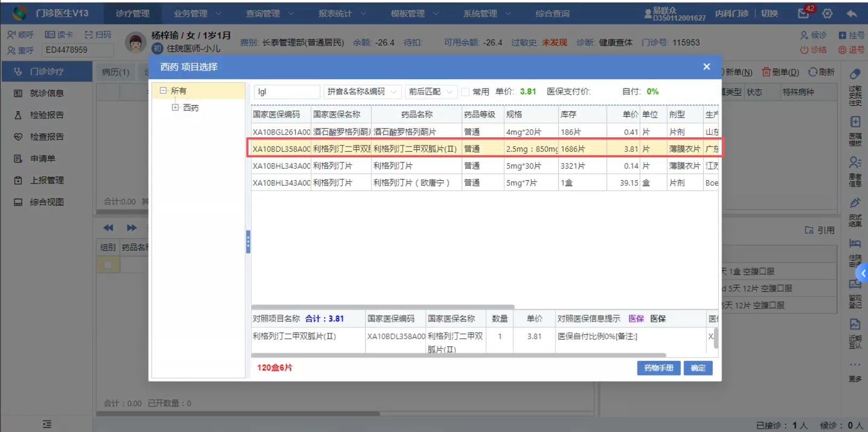The image size is (868, 432).
Task: Open the 拼音&名称&编码 search type dropdown
Action: point(362,92)
